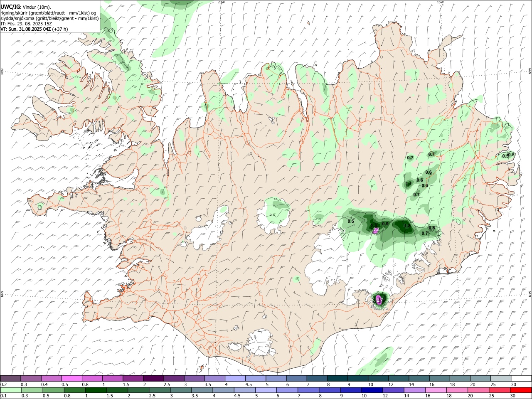The image size is (532, 399).
Task: Select the '0.9' precipitation value on the map
Action: [385, 224]
